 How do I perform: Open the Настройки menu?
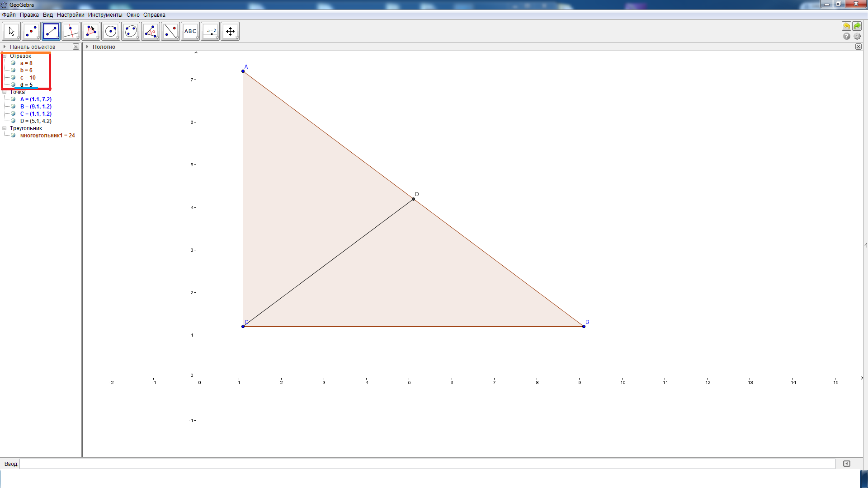(71, 15)
